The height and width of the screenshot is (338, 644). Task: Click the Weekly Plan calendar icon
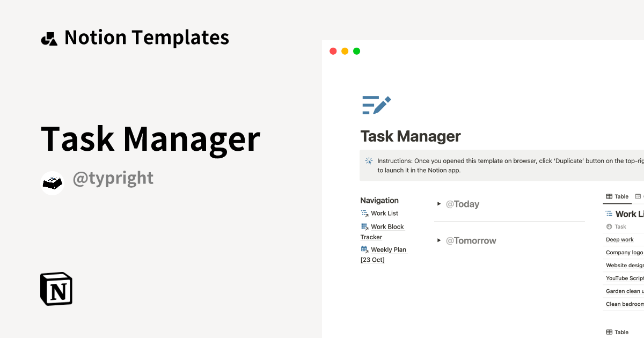[x=363, y=249]
